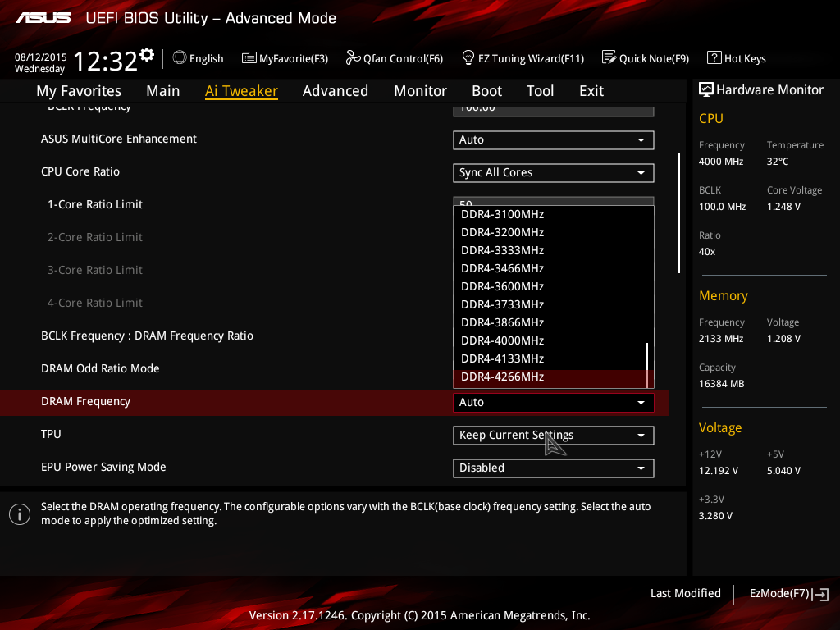Click the info icon beside help text
Image resolution: width=840 pixels, height=630 pixels.
20,514
